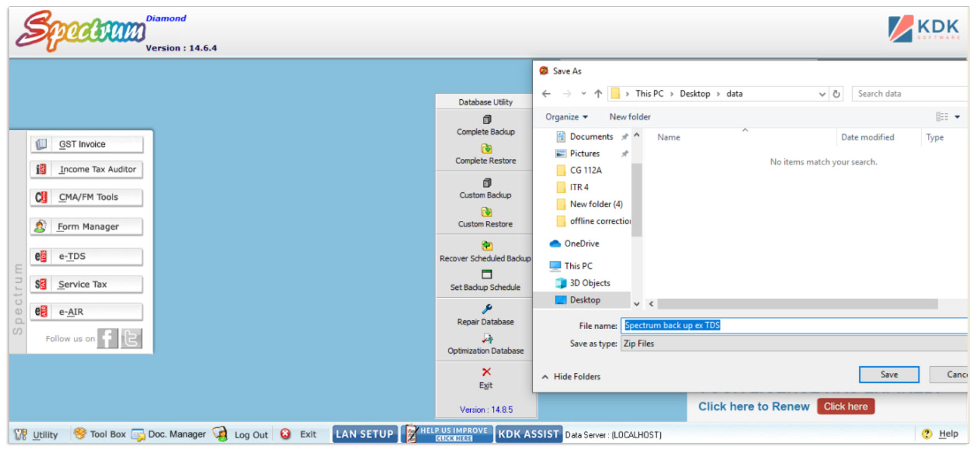The image size is (980, 450).
Task: Expand the address bar path dropdown
Action: (x=822, y=94)
